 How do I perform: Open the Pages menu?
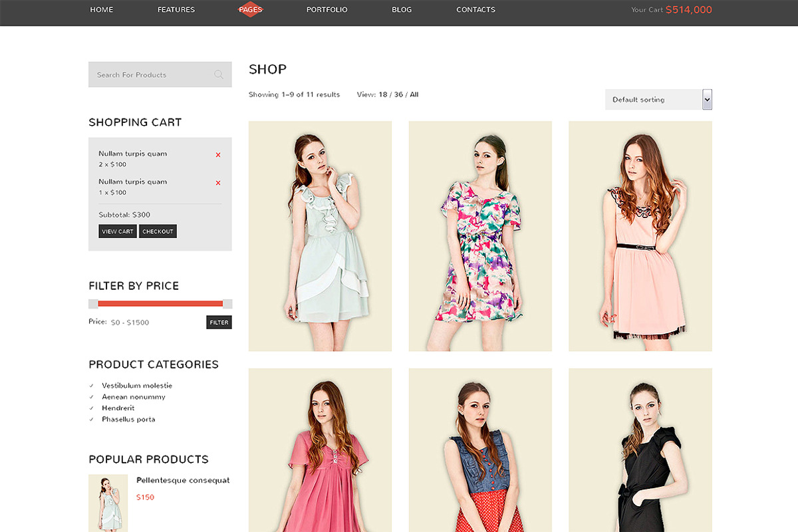(x=251, y=9)
